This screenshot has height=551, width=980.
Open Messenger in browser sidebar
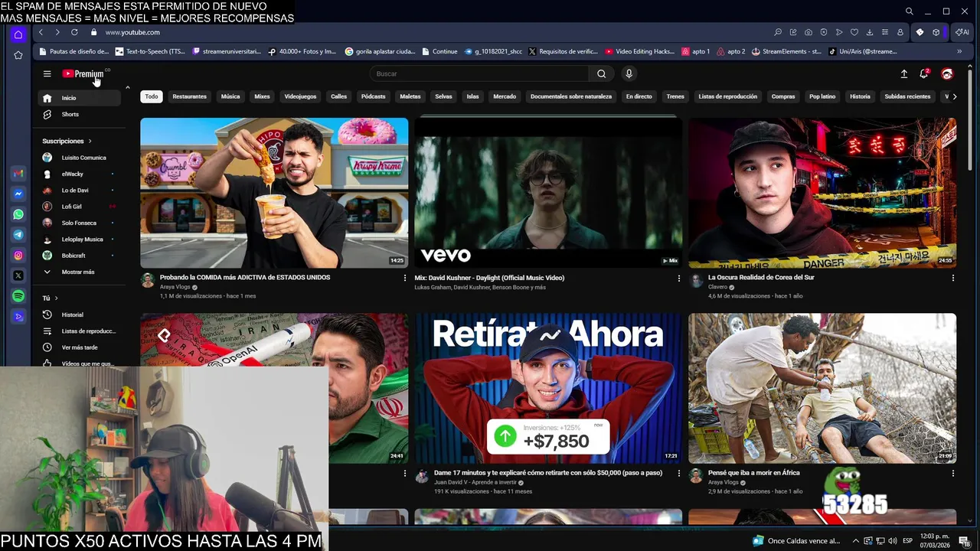tap(18, 194)
